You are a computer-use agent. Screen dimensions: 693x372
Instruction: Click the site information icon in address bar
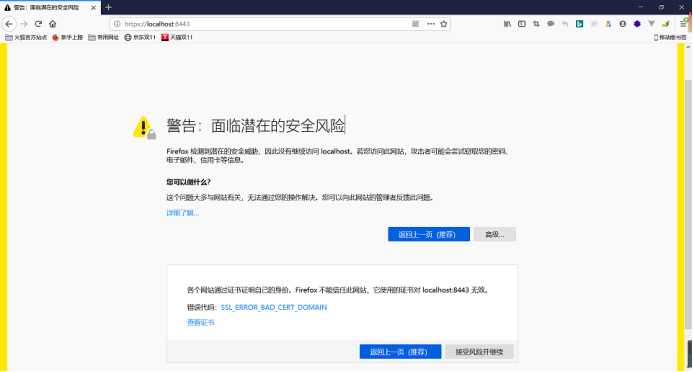(x=117, y=24)
